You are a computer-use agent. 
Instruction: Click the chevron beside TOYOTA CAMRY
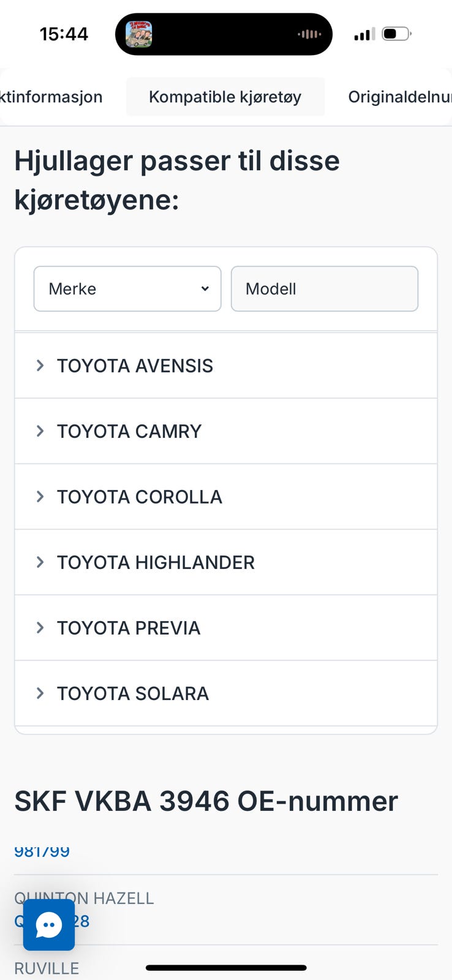40,431
